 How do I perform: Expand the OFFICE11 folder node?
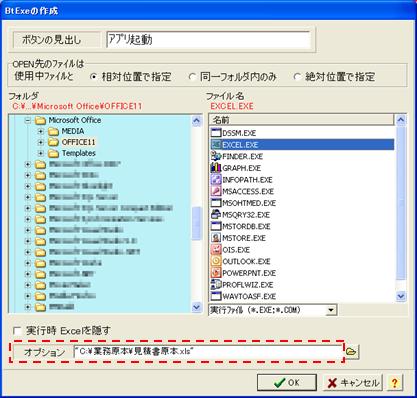point(41,142)
